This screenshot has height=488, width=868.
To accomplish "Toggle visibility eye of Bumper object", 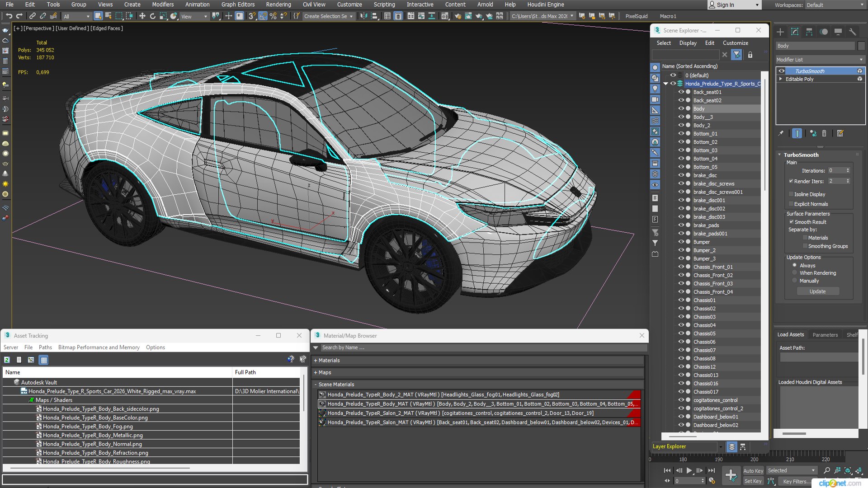I will [681, 242].
